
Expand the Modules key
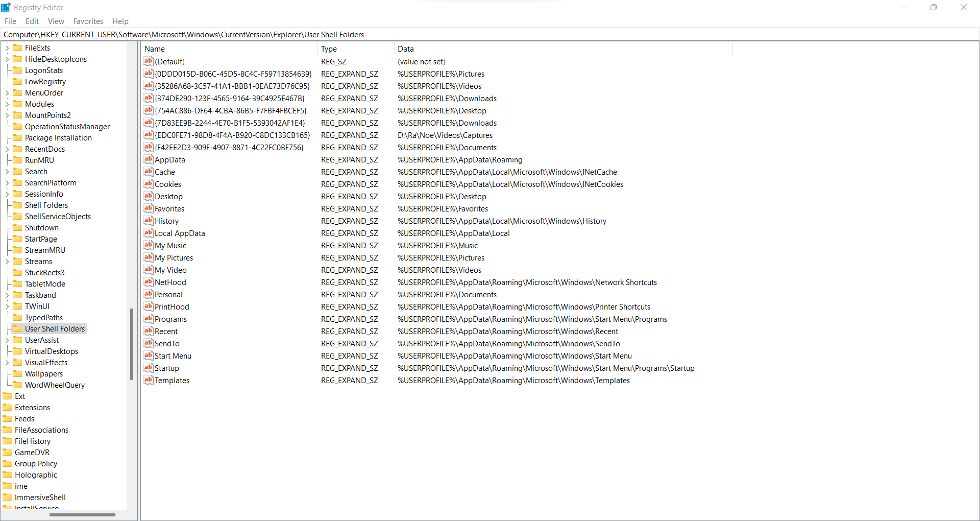pos(7,104)
